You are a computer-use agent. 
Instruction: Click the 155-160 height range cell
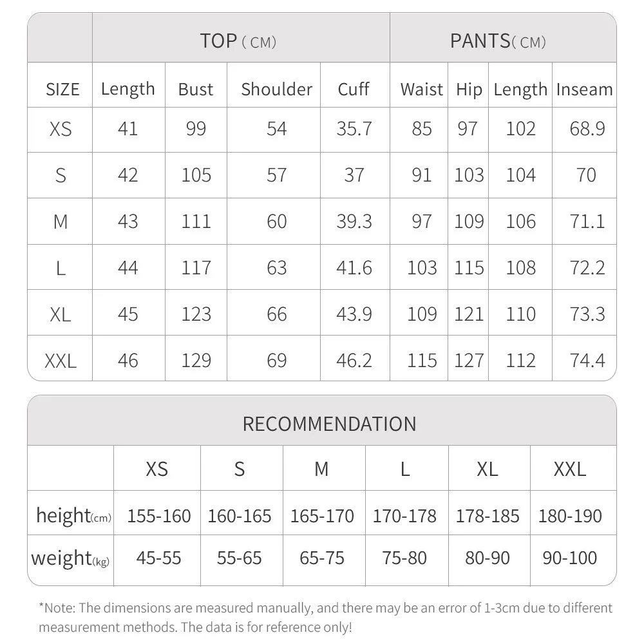tap(159, 516)
